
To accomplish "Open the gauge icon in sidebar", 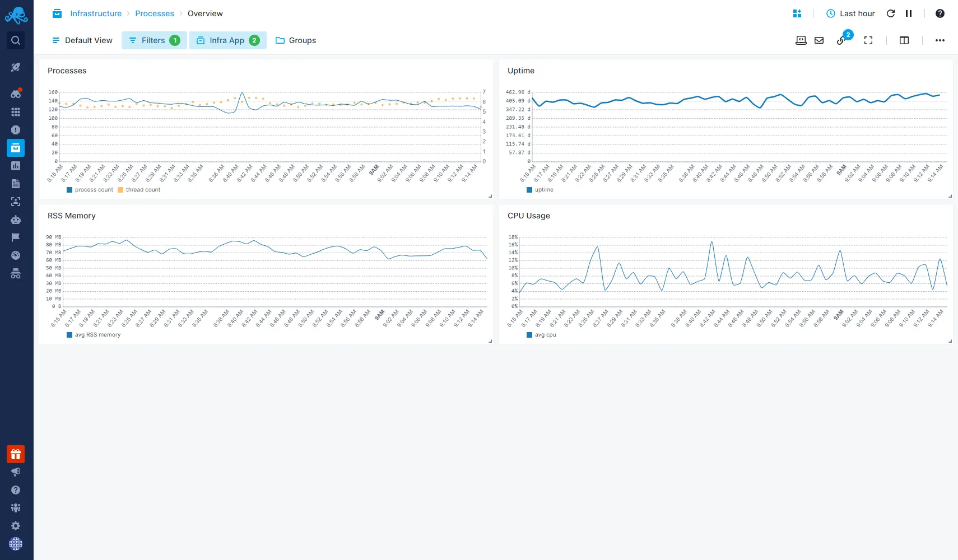I will [x=16, y=255].
